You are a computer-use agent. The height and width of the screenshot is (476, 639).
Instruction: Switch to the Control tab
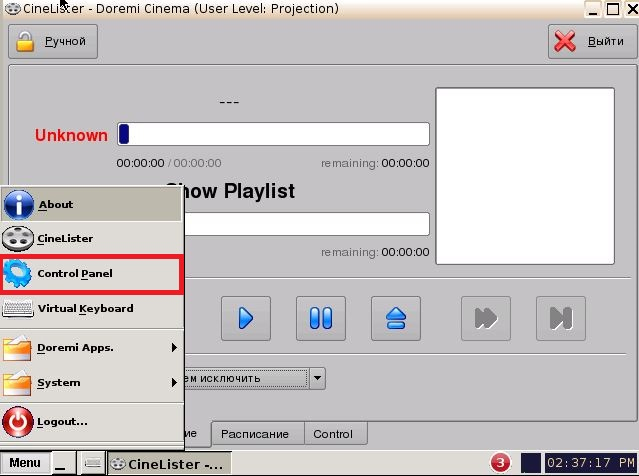coord(336,434)
